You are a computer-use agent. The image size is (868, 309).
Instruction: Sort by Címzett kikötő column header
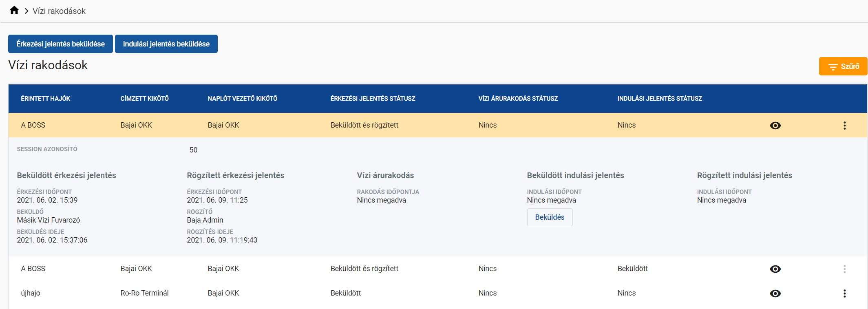[x=144, y=99]
